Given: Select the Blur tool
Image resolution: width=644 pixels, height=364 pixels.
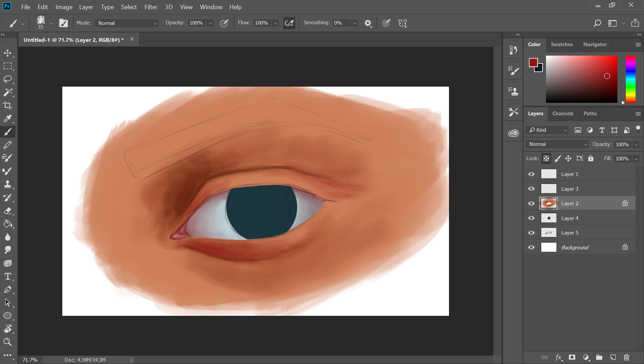Looking at the screenshot, I should coord(8,237).
